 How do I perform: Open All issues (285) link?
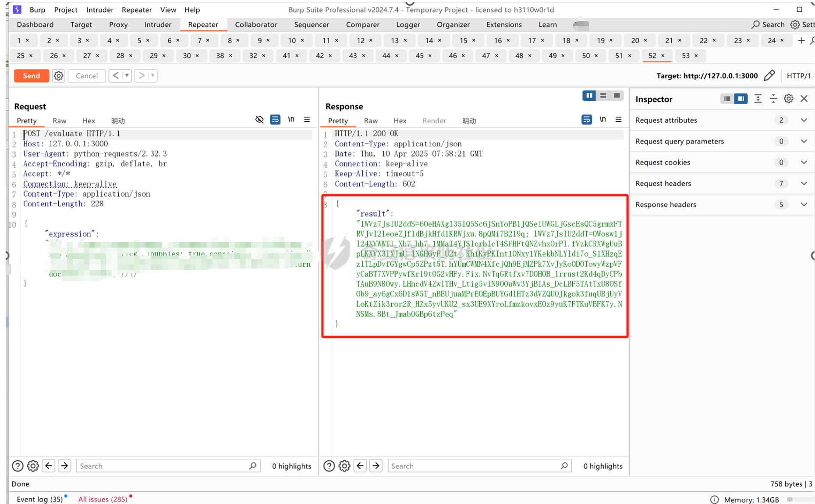103,499
